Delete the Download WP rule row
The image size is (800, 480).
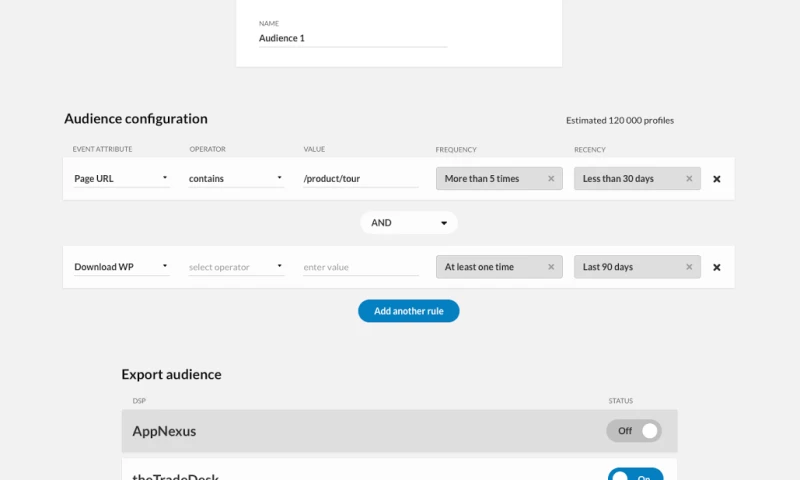[716, 267]
